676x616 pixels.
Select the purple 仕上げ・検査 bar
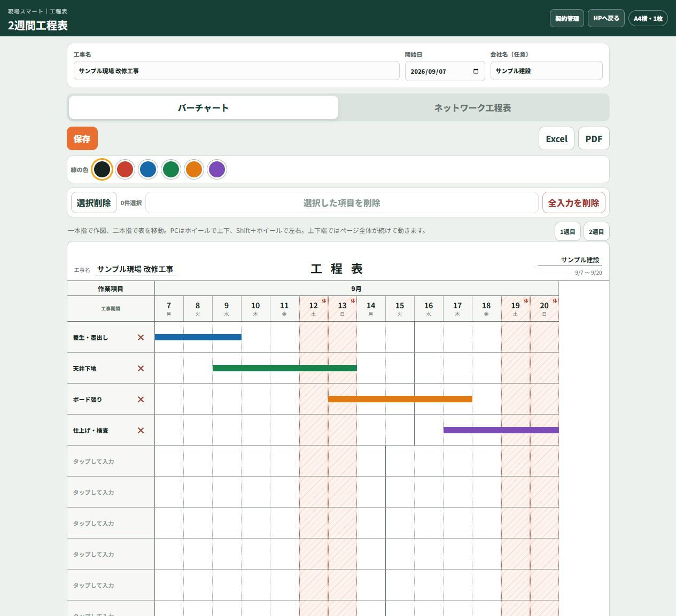[501, 430]
